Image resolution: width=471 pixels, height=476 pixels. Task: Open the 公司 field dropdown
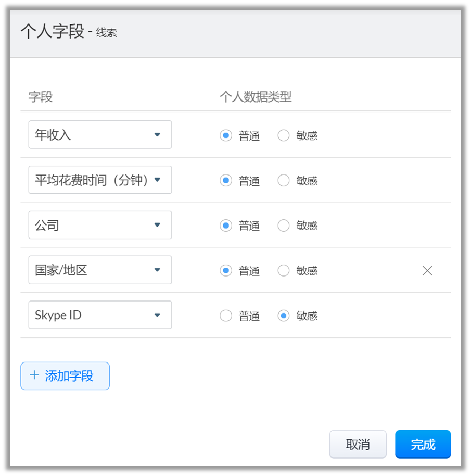100,225
